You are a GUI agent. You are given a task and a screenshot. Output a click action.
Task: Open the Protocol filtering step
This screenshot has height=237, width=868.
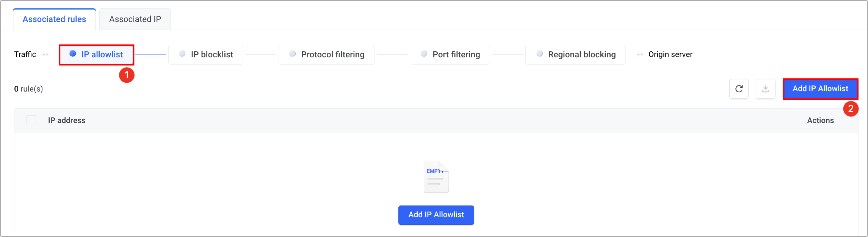point(326,55)
